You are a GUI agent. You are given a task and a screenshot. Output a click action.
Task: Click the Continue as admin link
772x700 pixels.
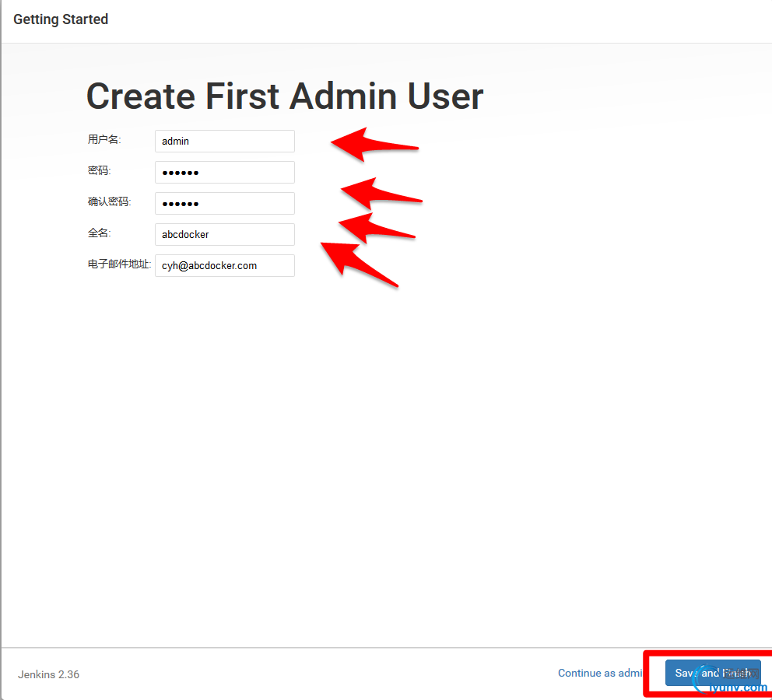601,673
